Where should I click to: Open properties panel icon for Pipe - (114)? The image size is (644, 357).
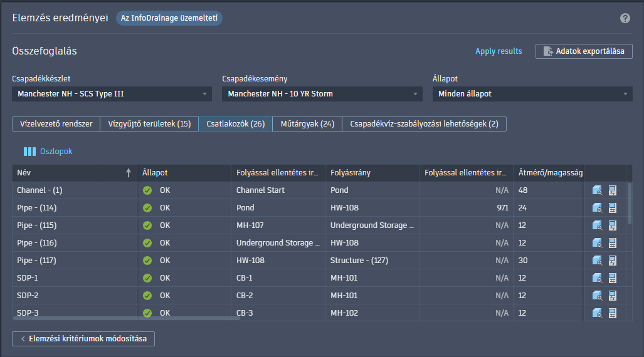(613, 208)
